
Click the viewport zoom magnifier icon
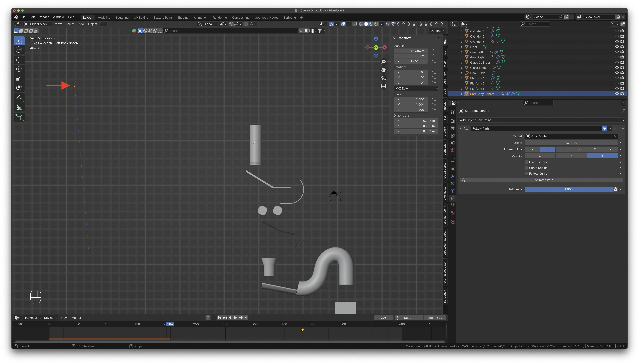click(383, 62)
